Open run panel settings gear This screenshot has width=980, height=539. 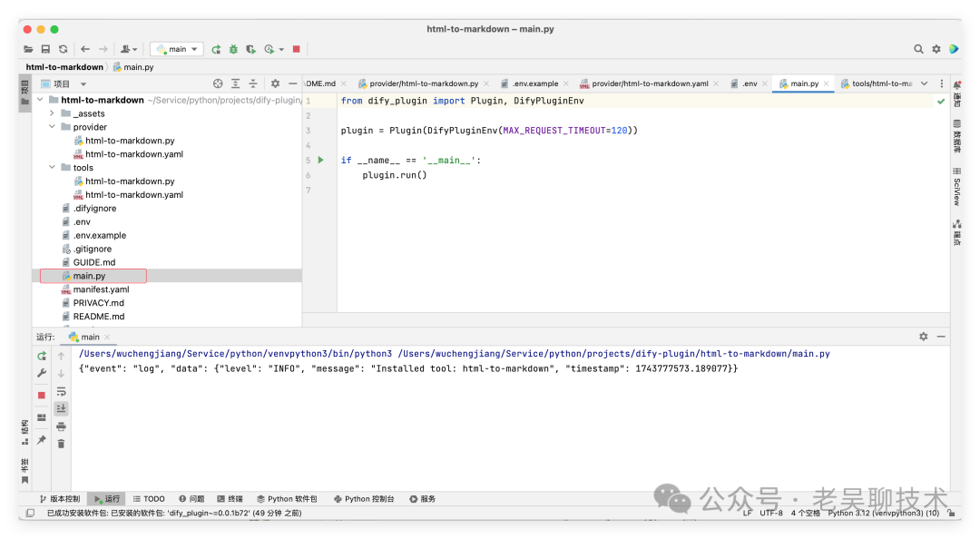(923, 337)
